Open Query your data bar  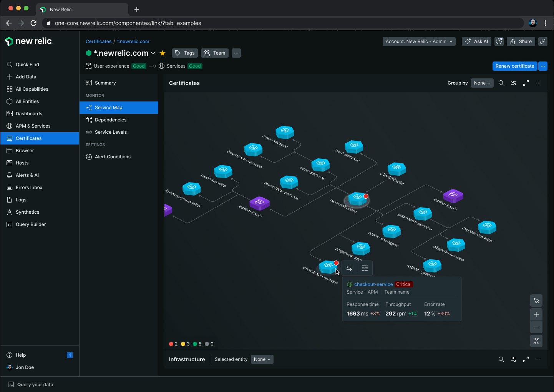tap(31, 384)
